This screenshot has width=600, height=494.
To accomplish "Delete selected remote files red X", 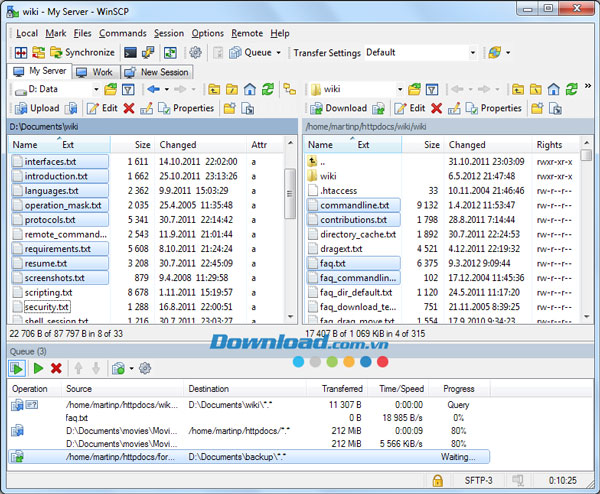I will [437, 109].
